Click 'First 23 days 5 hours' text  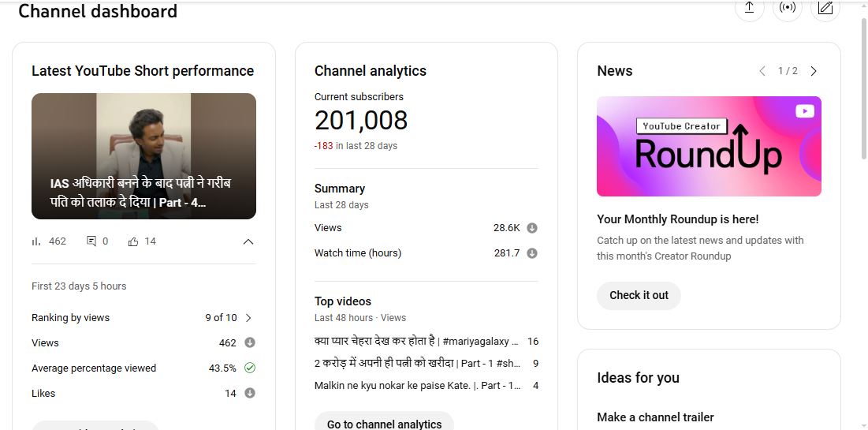pos(79,286)
